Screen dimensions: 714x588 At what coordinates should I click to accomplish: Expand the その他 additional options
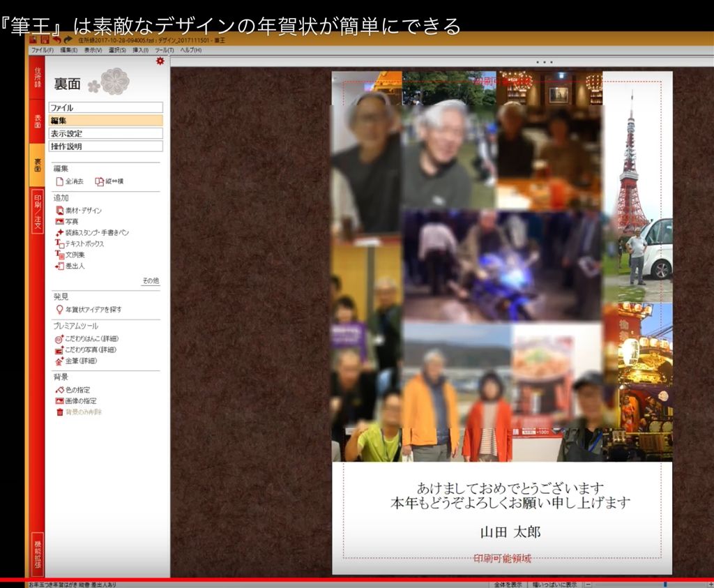tap(151, 279)
